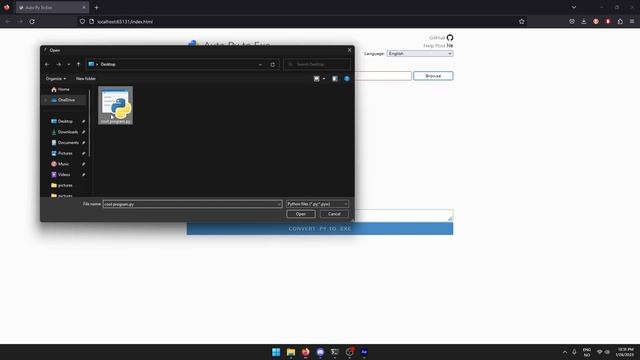The width and height of the screenshot is (640, 360).
Task: Cancel the Open dialog
Action: (x=334, y=214)
